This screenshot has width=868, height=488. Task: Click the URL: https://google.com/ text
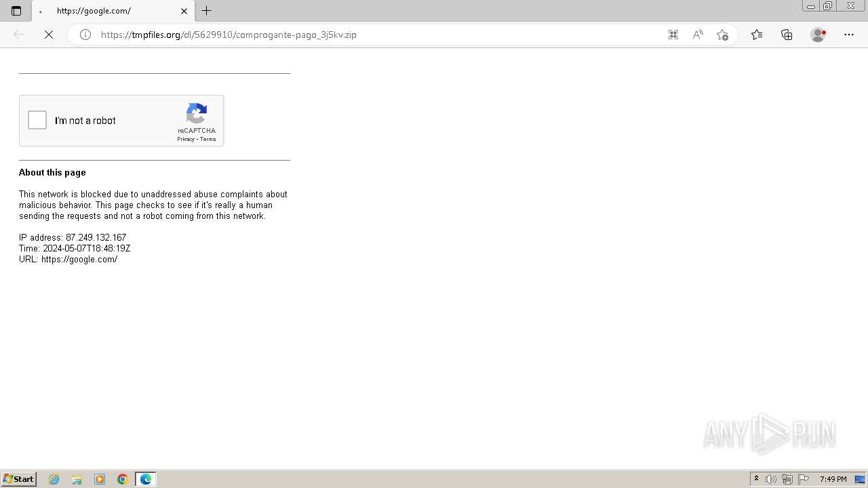(x=68, y=260)
